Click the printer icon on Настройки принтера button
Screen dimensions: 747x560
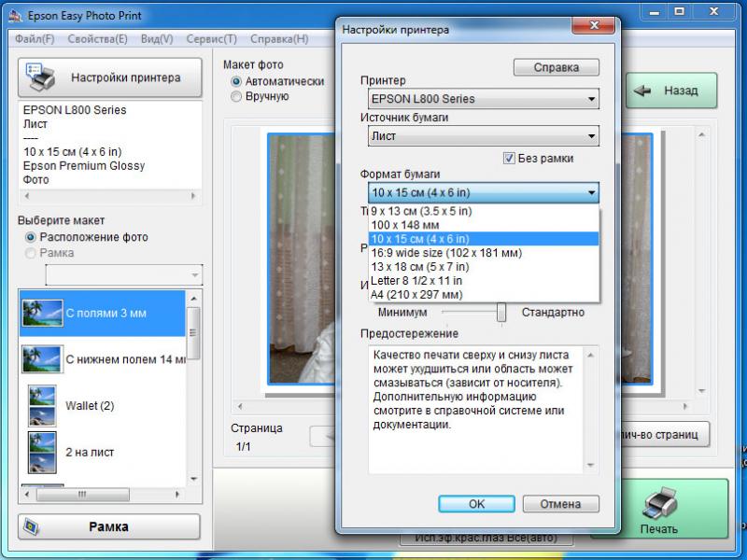[40, 77]
